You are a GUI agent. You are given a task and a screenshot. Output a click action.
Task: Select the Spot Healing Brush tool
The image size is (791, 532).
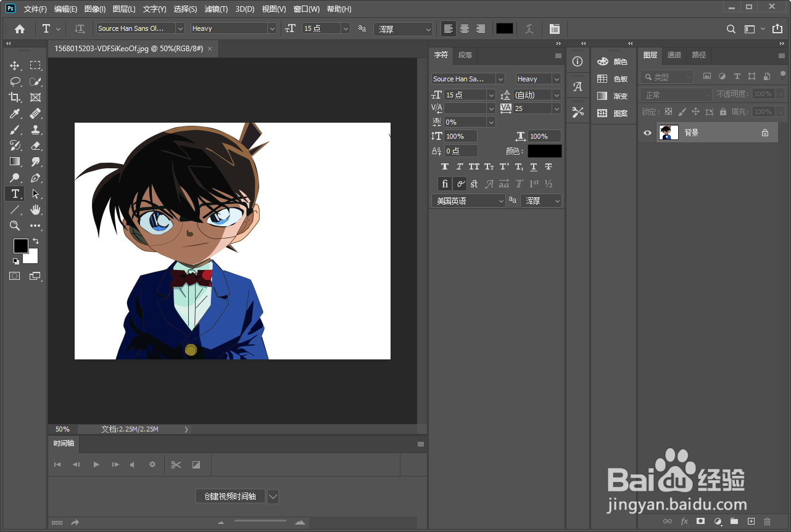pos(36,113)
